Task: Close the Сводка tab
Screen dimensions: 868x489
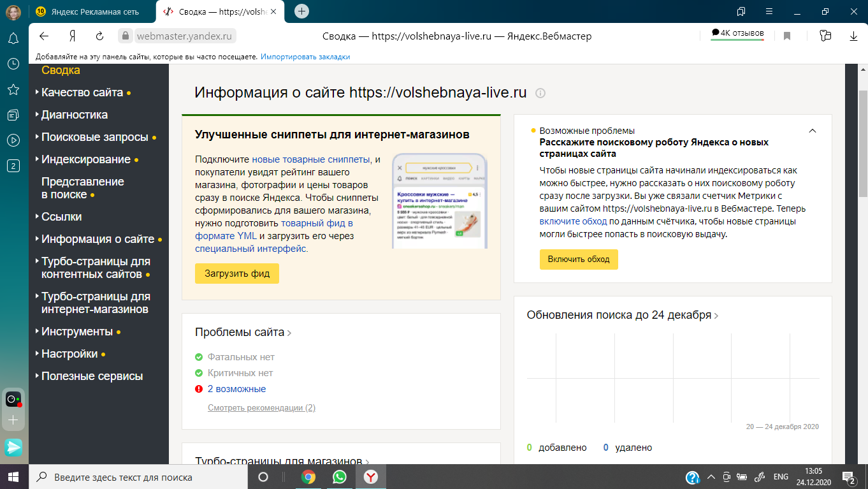Action: [x=275, y=11]
